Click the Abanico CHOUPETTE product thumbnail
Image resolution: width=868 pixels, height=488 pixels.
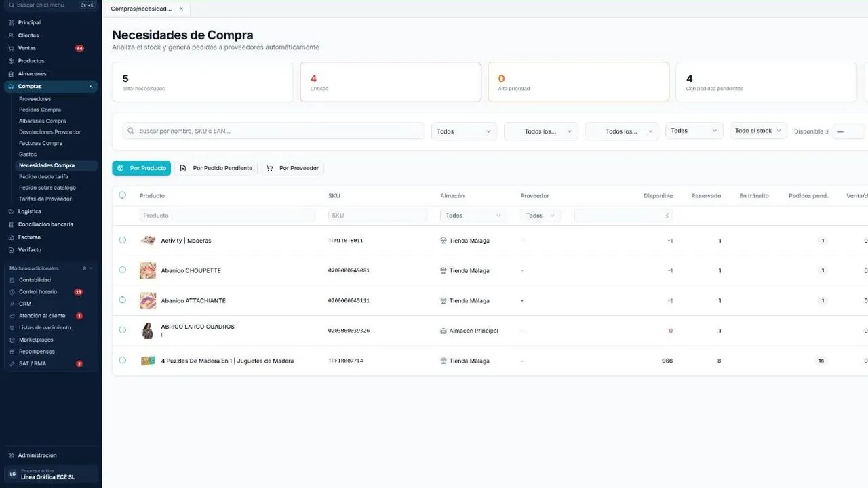coord(148,270)
